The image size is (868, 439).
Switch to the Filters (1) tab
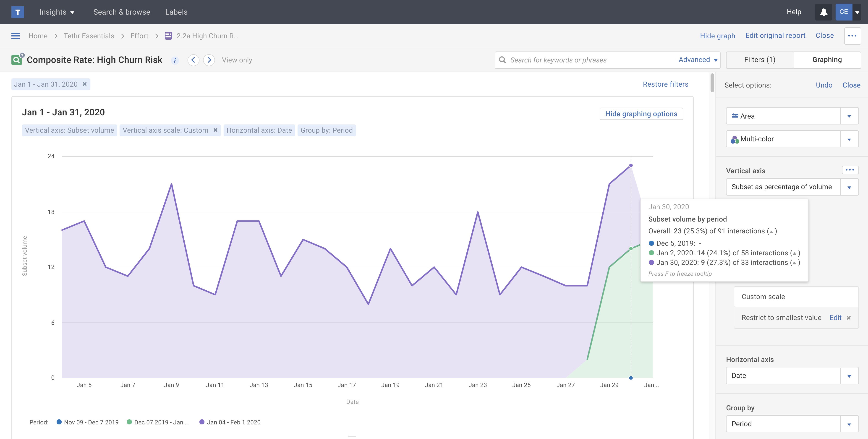759,60
